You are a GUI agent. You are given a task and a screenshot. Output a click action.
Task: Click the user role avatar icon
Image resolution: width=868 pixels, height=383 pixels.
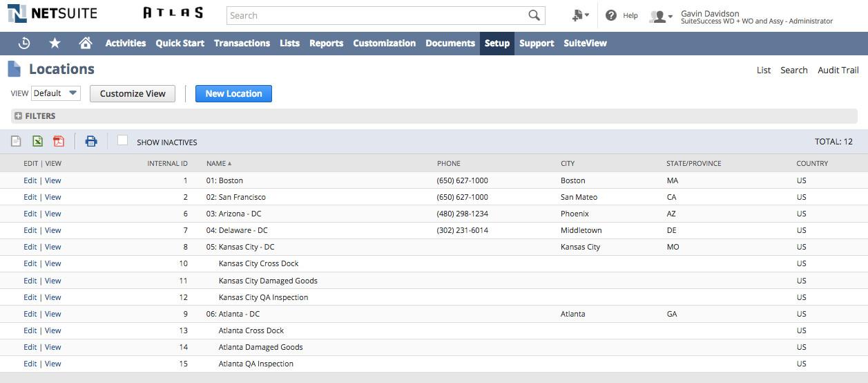(661, 16)
